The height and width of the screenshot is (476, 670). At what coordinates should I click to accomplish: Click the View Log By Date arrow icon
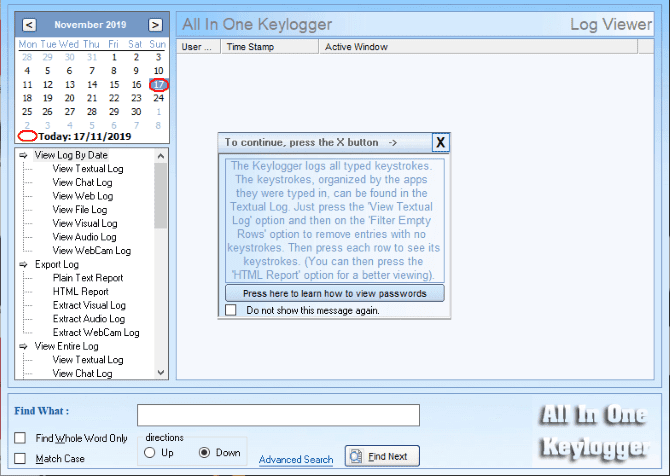coord(24,155)
